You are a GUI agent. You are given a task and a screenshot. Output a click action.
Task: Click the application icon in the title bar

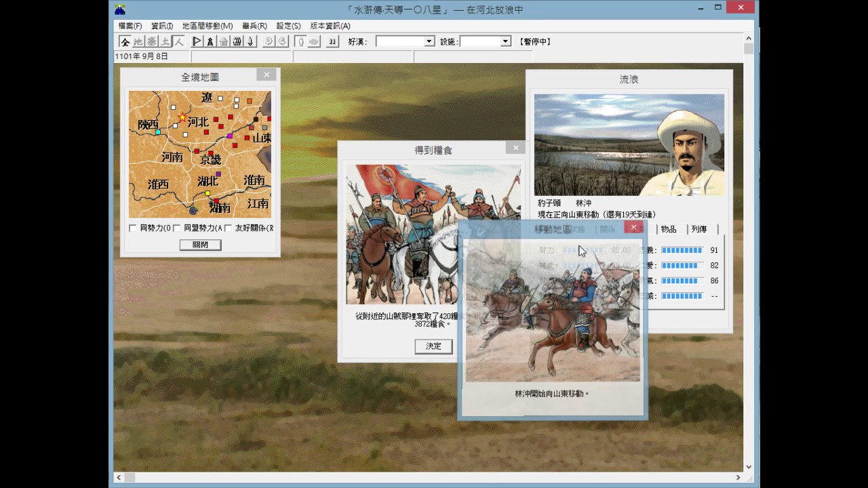pyautogui.click(x=119, y=9)
